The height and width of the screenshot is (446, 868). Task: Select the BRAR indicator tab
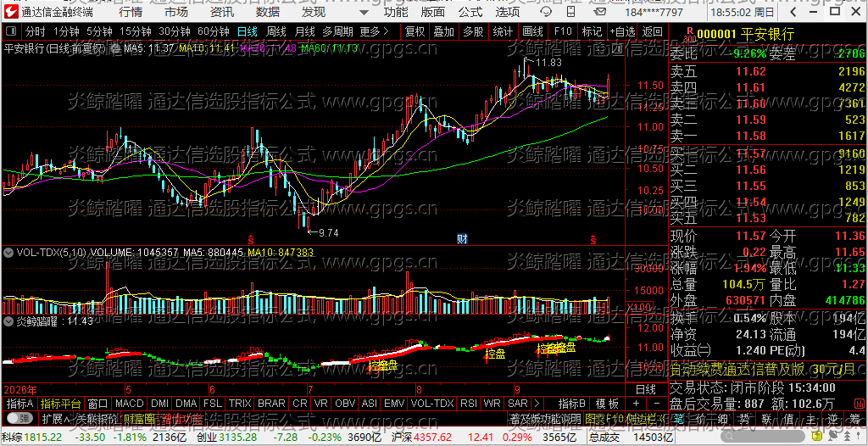tap(272, 403)
